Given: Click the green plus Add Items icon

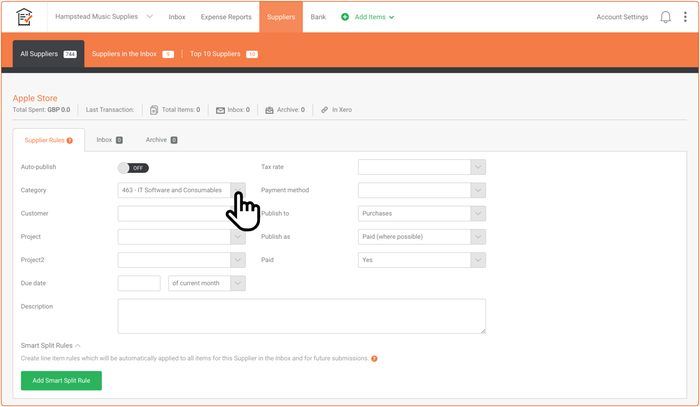Looking at the screenshot, I should (345, 17).
